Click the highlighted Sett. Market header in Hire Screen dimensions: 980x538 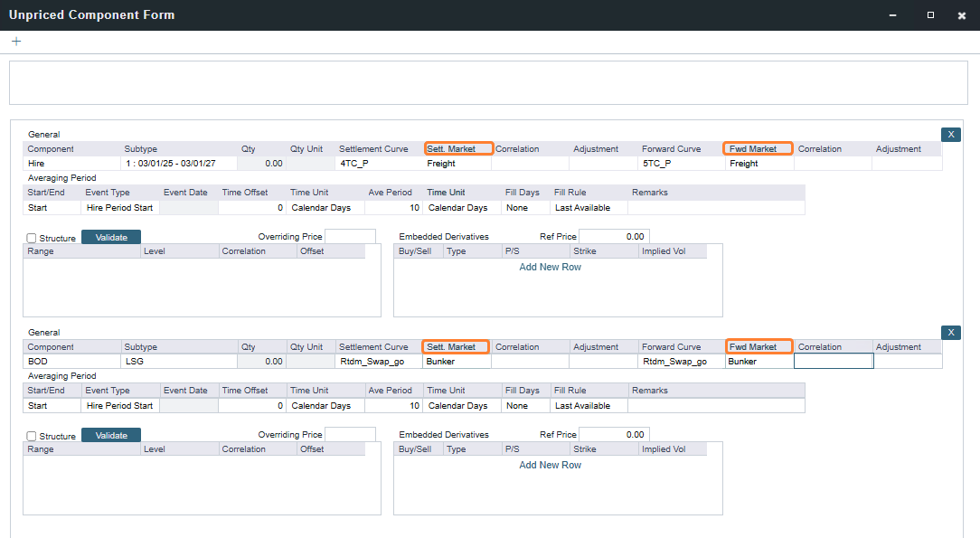(458, 149)
